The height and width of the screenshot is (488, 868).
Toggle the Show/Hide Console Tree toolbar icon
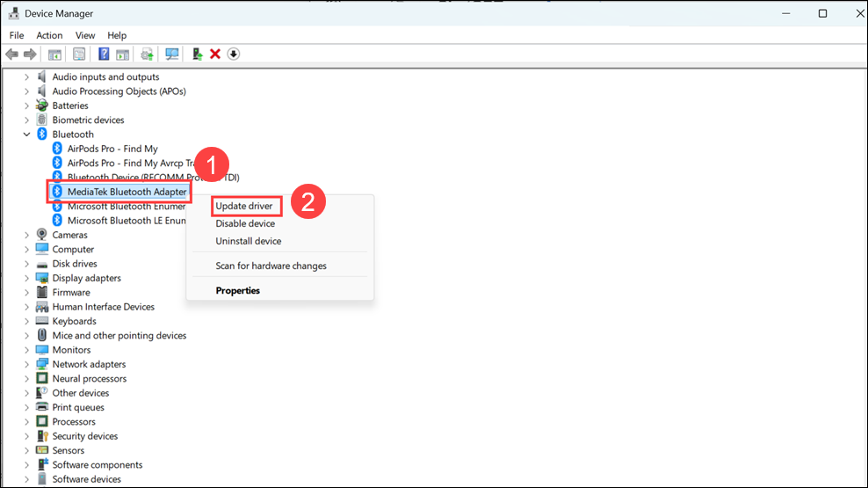point(54,55)
